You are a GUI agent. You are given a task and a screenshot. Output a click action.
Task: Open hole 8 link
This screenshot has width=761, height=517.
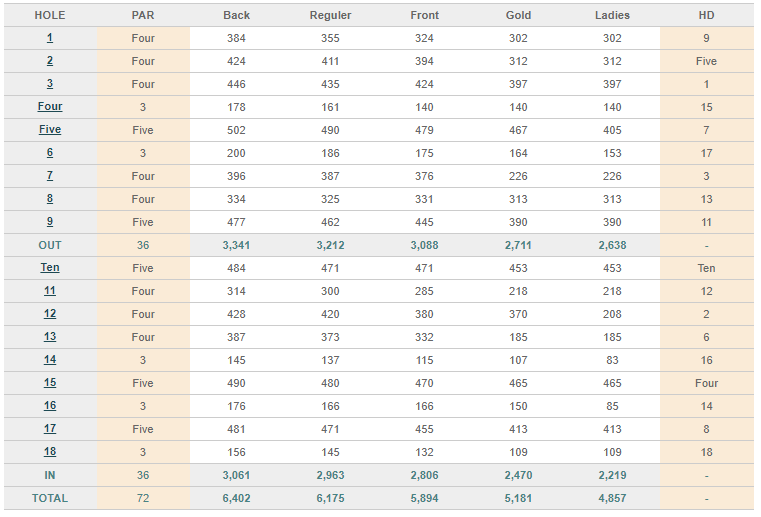(x=50, y=199)
